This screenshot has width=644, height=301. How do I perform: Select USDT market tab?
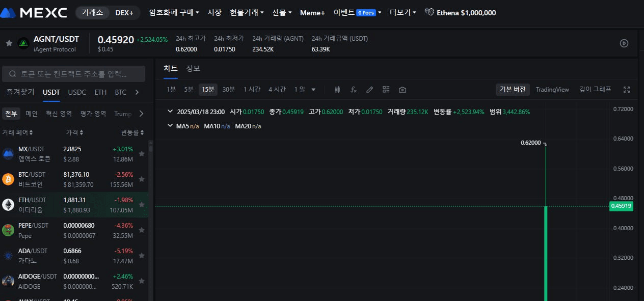coord(51,92)
